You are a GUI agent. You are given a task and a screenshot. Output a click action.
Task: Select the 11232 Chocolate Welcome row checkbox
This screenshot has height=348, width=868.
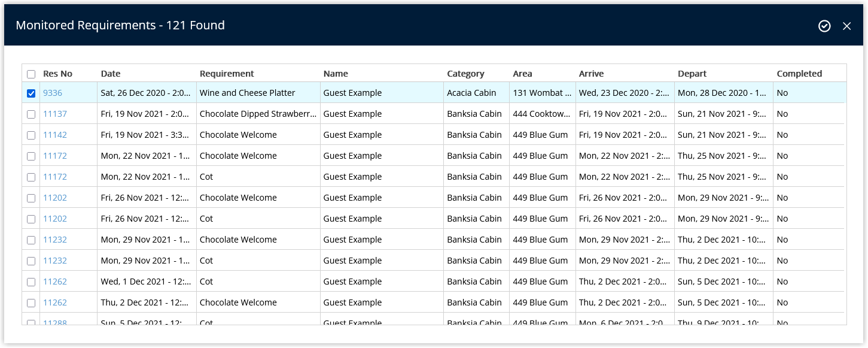(x=31, y=240)
